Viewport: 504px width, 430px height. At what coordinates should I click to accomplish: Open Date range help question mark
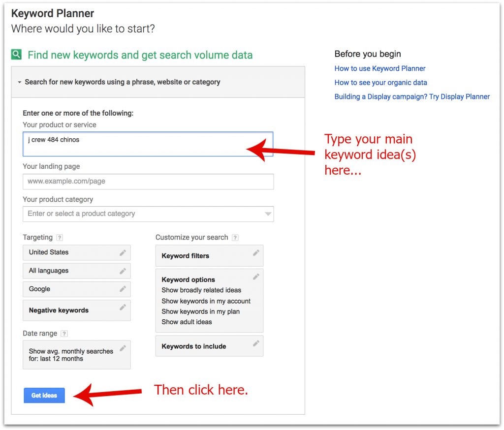(64, 334)
